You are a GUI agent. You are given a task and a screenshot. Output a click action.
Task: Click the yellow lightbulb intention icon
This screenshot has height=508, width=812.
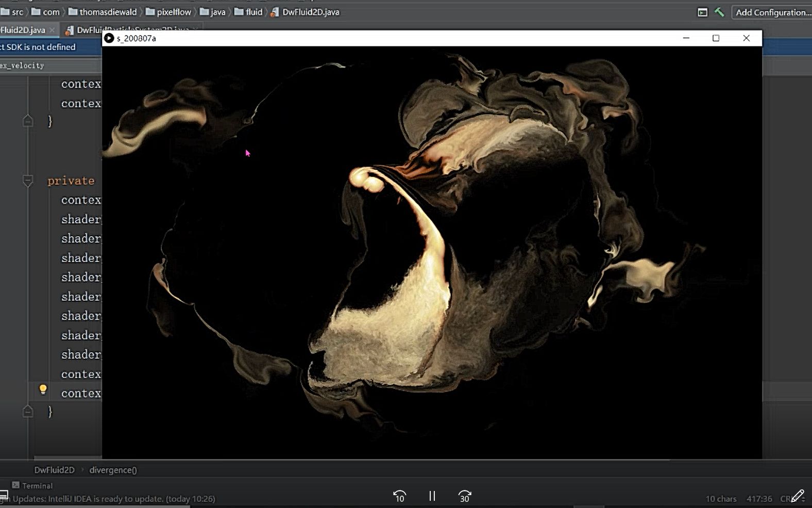pyautogui.click(x=43, y=389)
